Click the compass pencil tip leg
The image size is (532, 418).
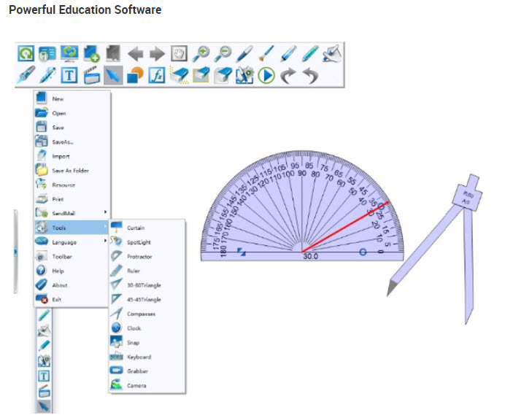425,252
